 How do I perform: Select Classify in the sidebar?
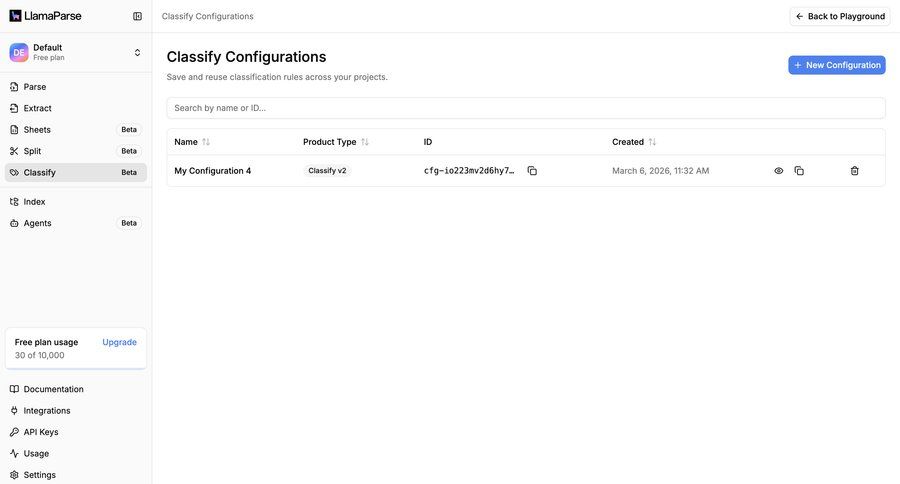pos(76,172)
